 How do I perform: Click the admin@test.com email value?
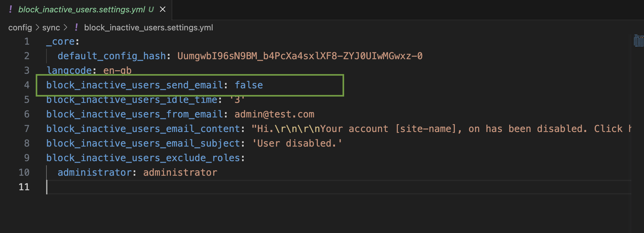point(274,114)
